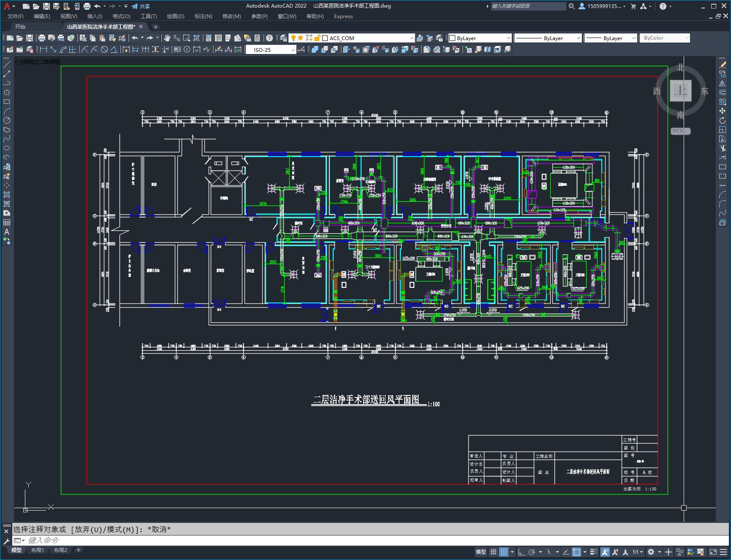Click the Customization menu icon in status bar
The image size is (731, 560).
[x=723, y=552]
